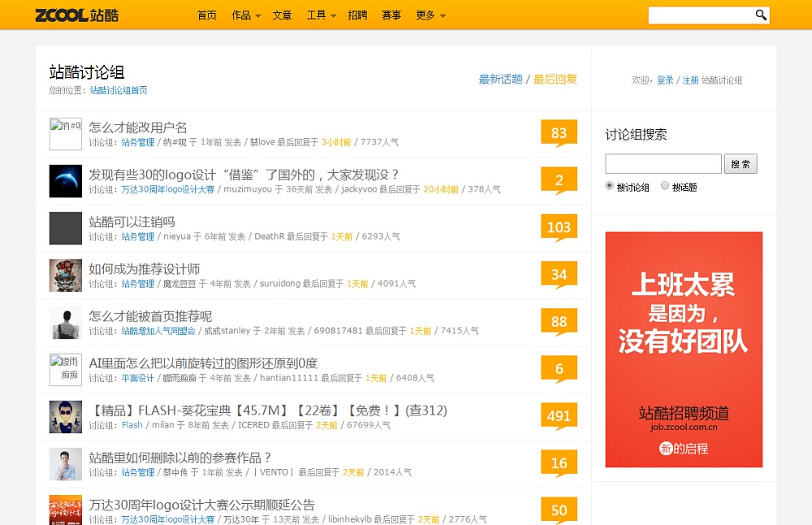Click avatar of 怎么才能改用户名 topic

click(65, 134)
